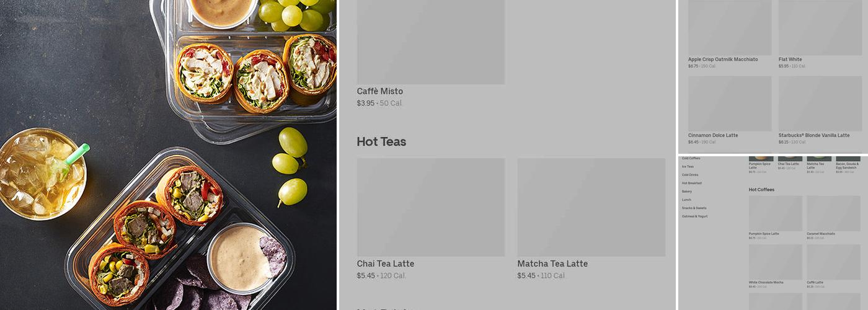Screen dimensions: 868x310
Task: Open Starbucks Blonde Vanilla Latte item
Action: coord(814,135)
